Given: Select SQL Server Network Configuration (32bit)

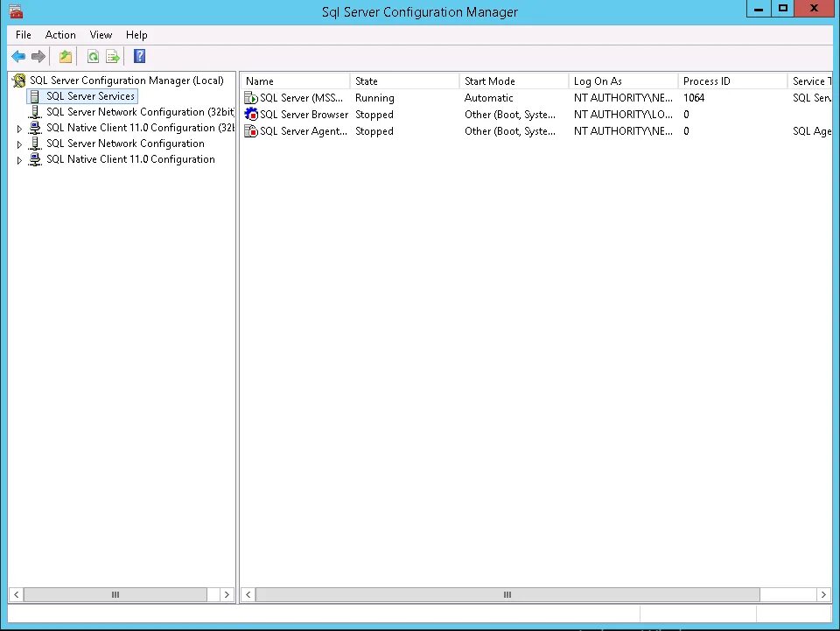Looking at the screenshot, I should (x=140, y=112).
